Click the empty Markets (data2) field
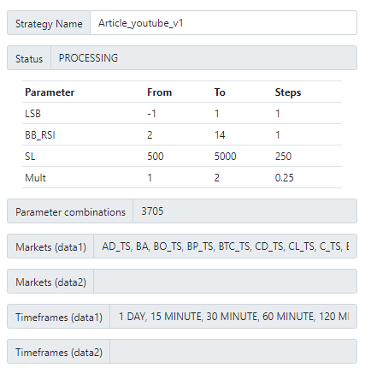The width and height of the screenshot is (372, 374). pyautogui.click(x=225, y=282)
